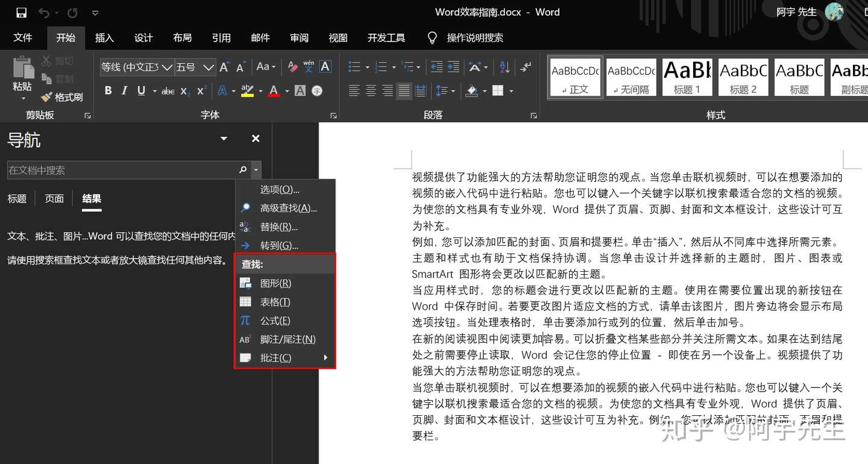This screenshot has width=868, height=464.
Task: Choose 脚注/尾注(N) in find menu
Action: 285,339
